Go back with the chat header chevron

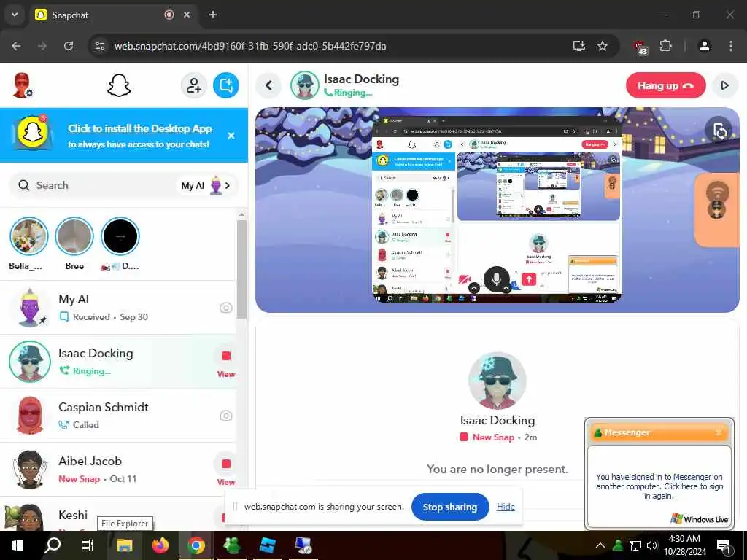pos(268,86)
